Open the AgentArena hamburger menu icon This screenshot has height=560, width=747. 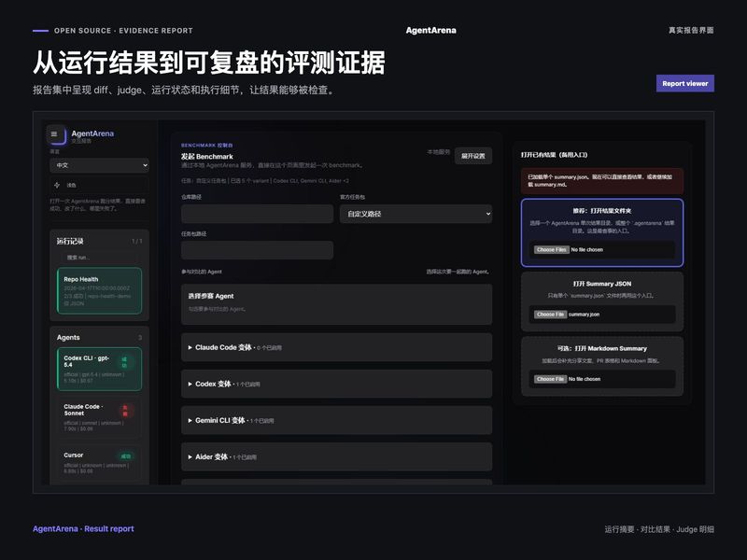click(54, 133)
